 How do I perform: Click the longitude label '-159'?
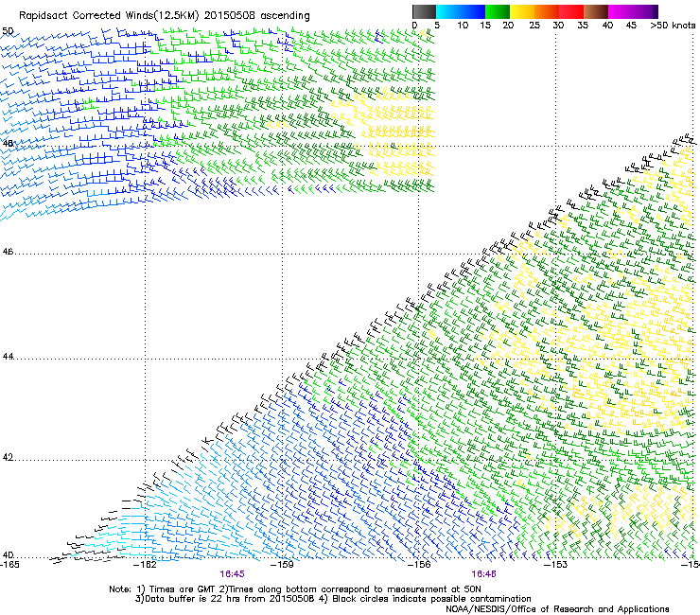click(x=283, y=565)
